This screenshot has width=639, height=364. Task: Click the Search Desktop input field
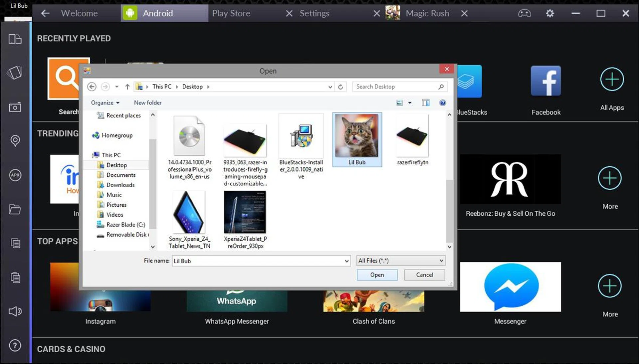coord(395,87)
